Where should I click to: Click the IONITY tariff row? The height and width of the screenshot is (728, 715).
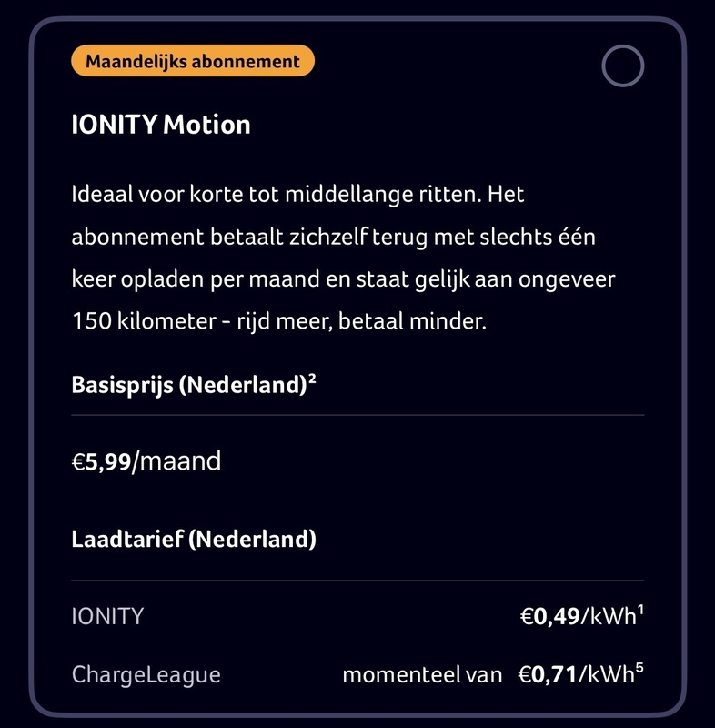(x=357, y=614)
